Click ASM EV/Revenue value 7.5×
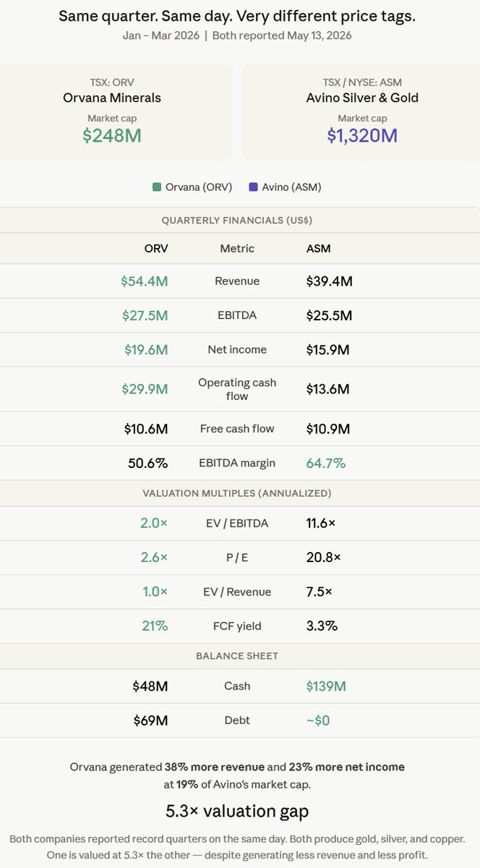 [x=320, y=592]
